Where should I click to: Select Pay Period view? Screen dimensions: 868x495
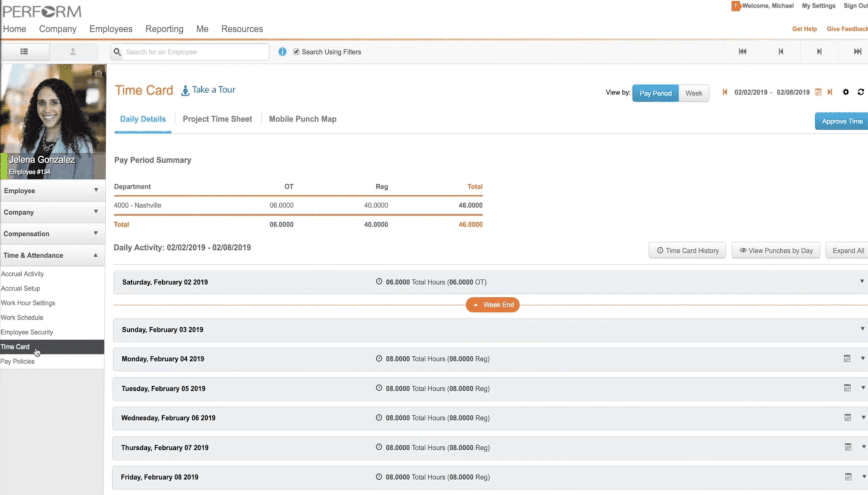[655, 93]
